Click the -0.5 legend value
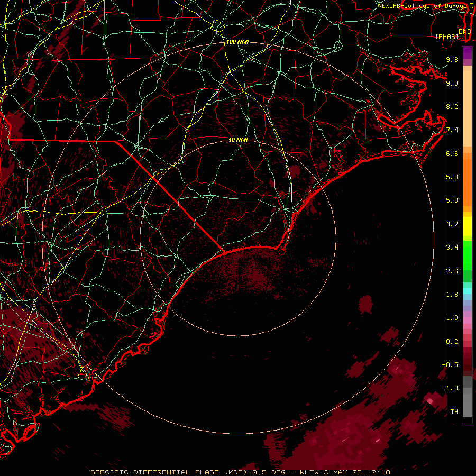476x476 pixels. click(450, 365)
